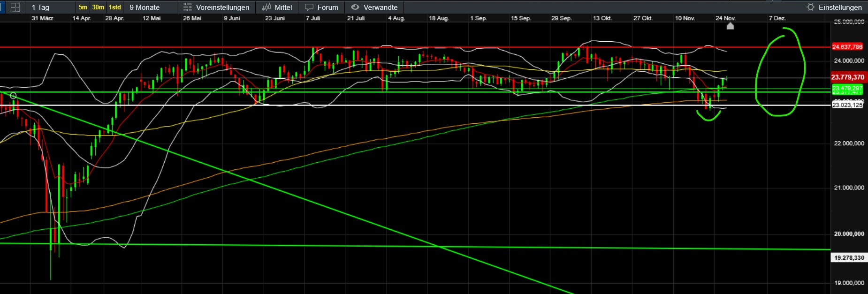
Task: Click the Einstellungen button
Action: tap(840, 7)
